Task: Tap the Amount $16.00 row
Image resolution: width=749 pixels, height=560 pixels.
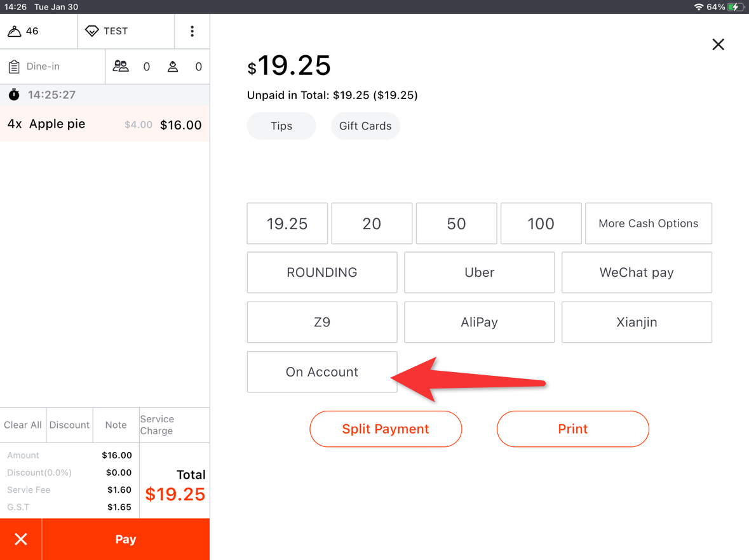Action: coord(69,455)
